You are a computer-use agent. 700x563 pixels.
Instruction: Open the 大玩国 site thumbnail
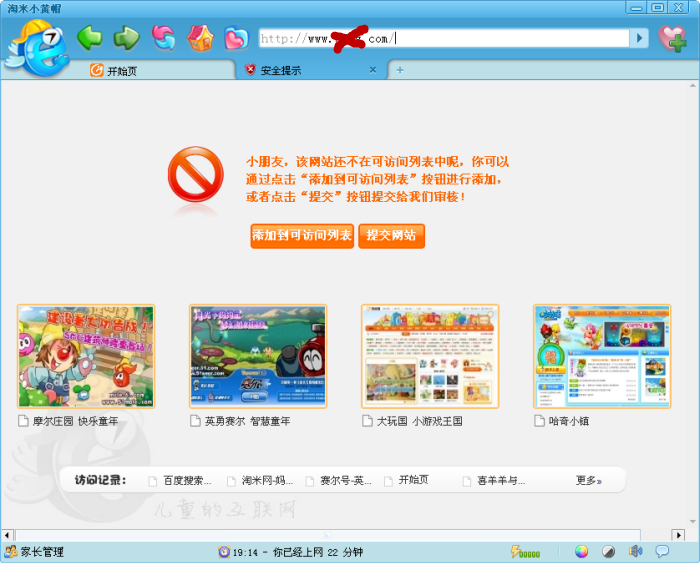coord(430,356)
